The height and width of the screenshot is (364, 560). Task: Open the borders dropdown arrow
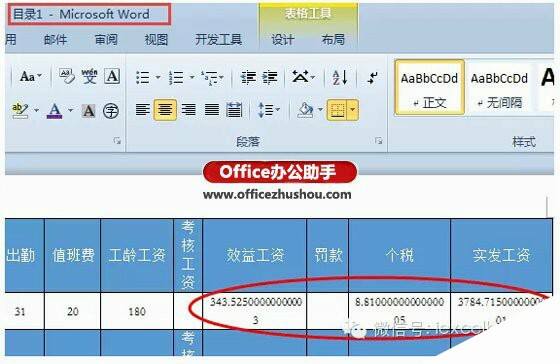pyautogui.click(x=352, y=110)
